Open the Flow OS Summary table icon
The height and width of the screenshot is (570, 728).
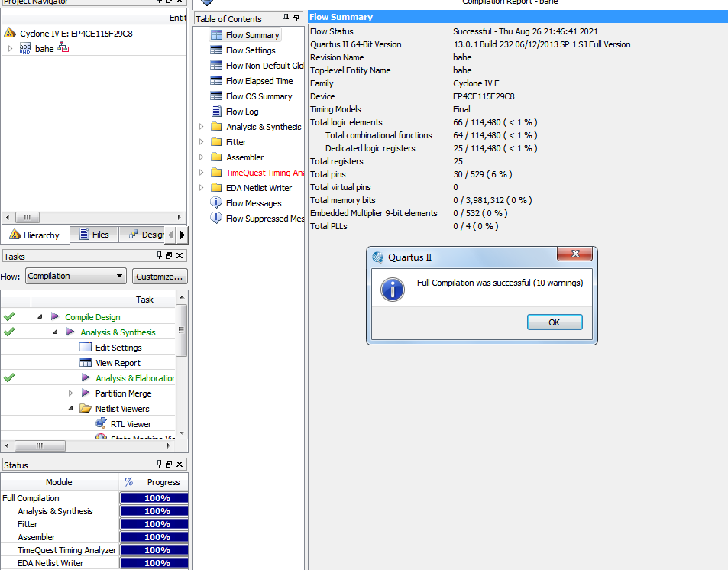point(216,96)
